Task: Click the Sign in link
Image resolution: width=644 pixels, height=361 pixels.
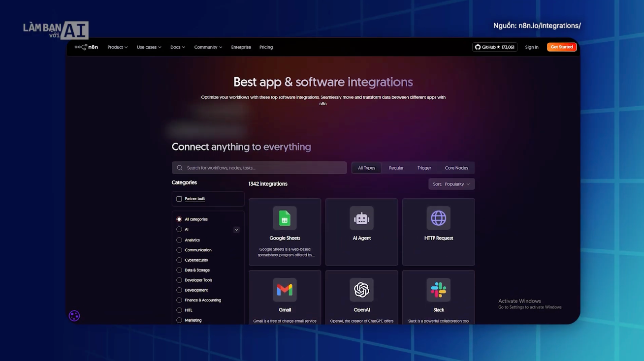Action: tap(532, 47)
